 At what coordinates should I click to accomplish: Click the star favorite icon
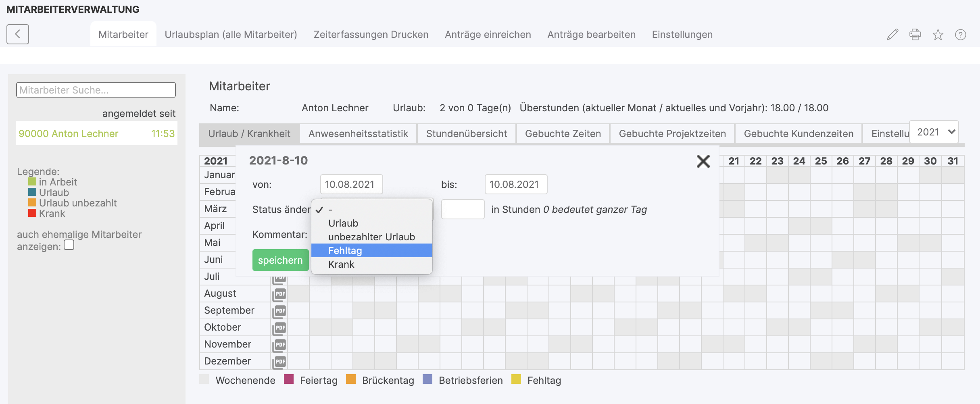click(x=938, y=35)
